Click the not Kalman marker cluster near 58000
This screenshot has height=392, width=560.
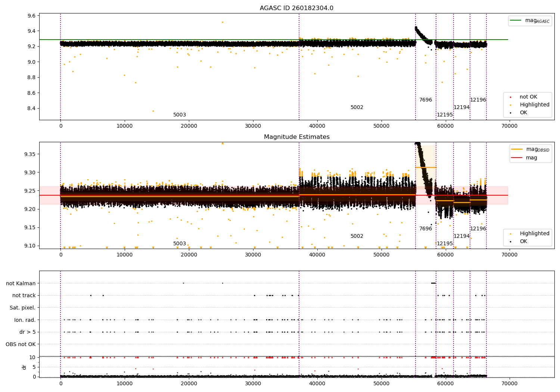433,283
